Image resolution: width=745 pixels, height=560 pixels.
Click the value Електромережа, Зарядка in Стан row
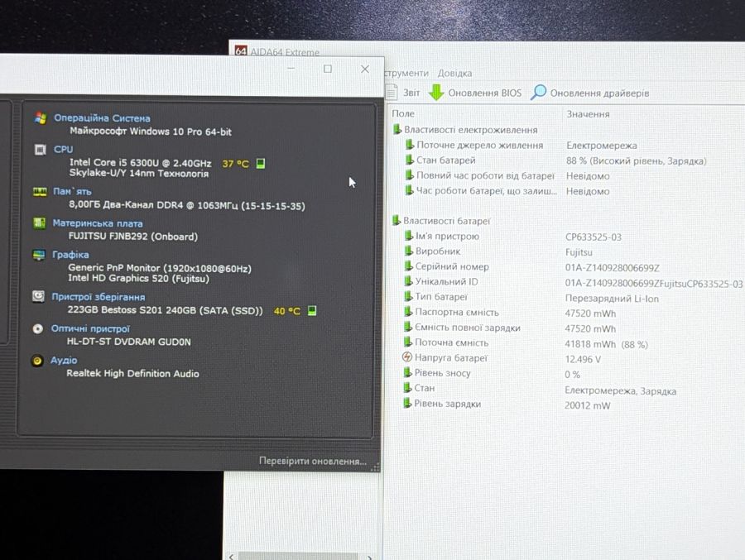coord(621,391)
